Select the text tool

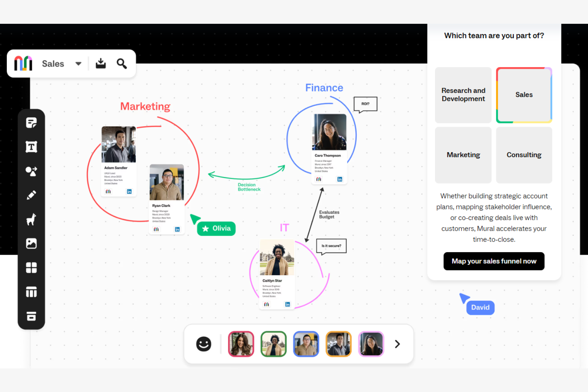coord(31,147)
